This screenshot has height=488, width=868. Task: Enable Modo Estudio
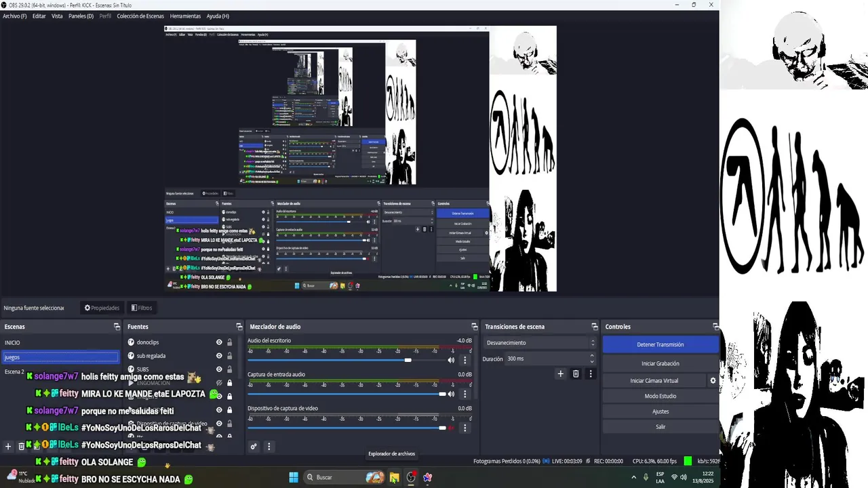(660, 396)
